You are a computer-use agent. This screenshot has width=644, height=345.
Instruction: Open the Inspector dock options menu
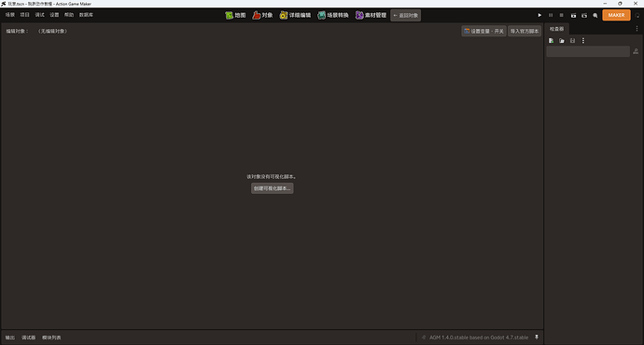[x=637, y=29]
